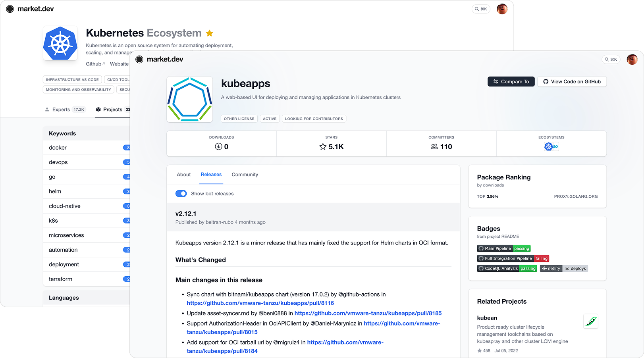Screen dimensions: 644x358
Task: Open the kubean related project
Action: (x=487, y=318)
